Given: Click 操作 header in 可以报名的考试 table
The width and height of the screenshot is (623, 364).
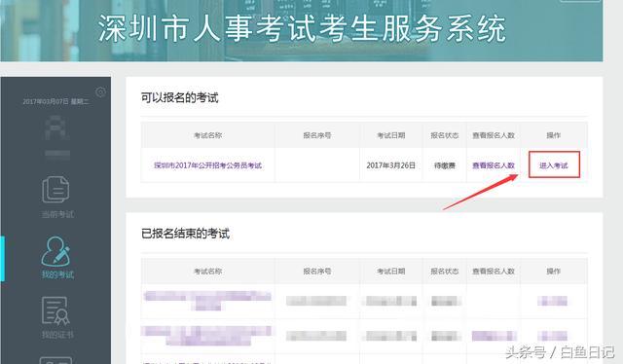Looking at the screenshot, I should (554, 135).
